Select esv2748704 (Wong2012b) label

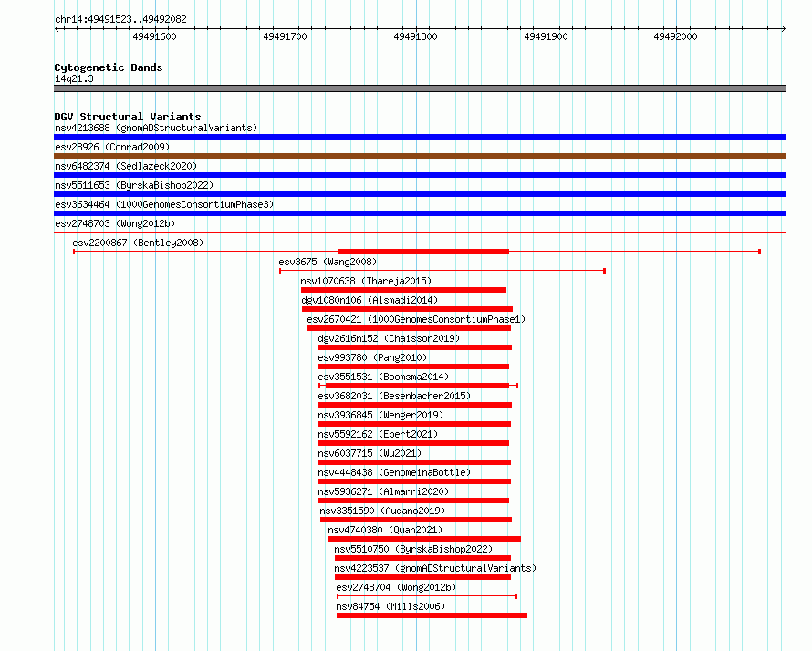point(396,587)
